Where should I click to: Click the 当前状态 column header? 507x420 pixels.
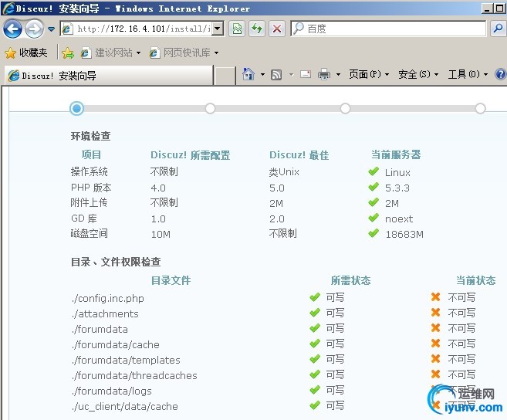click(475, 280)
